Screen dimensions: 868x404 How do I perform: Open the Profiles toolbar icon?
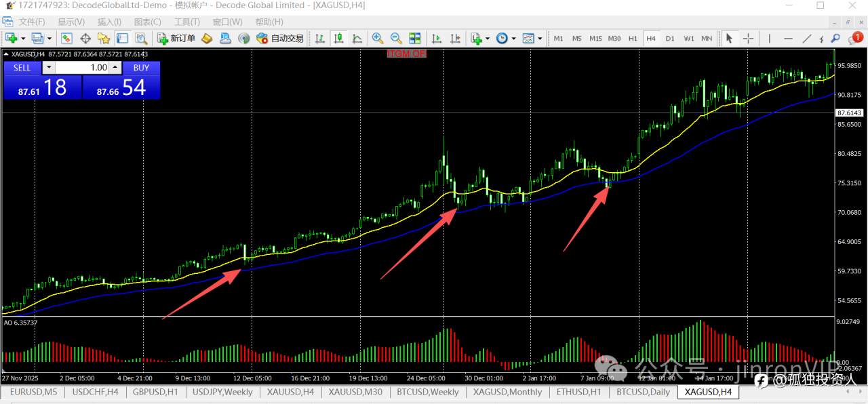pos(37,39)
